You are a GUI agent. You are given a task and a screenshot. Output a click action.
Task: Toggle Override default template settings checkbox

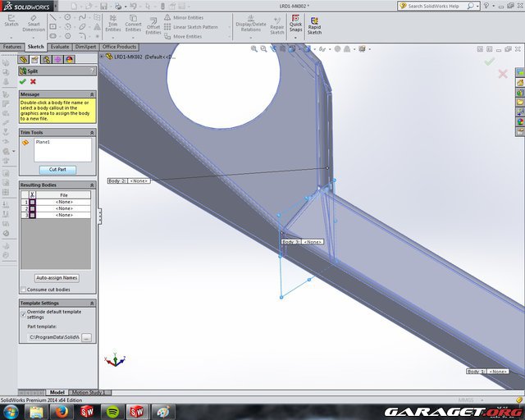[23, 313]
